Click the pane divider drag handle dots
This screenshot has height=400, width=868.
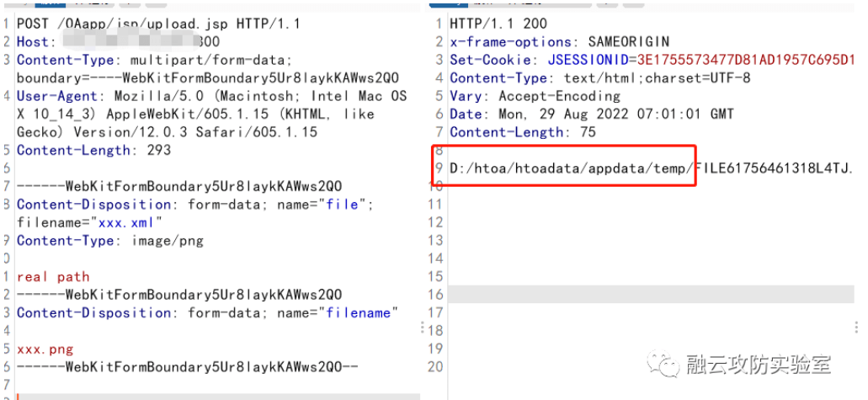[x=421, y=330]
